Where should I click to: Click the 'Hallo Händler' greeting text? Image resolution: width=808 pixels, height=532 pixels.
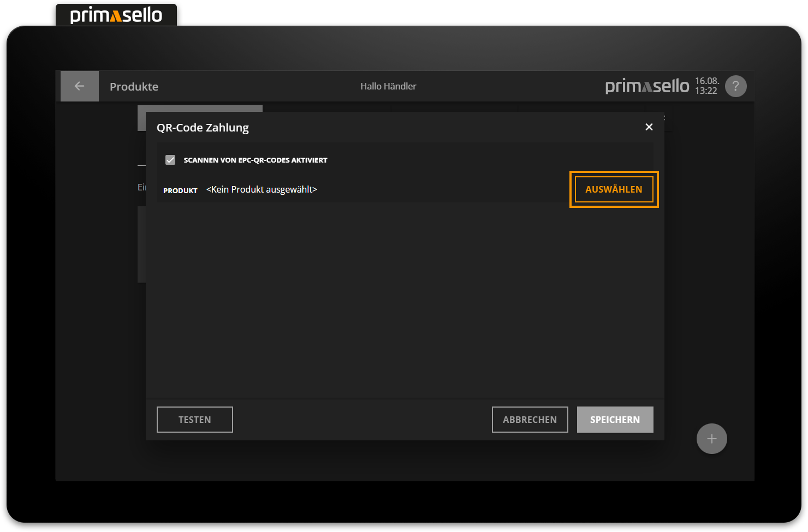(x=388, y=86)
